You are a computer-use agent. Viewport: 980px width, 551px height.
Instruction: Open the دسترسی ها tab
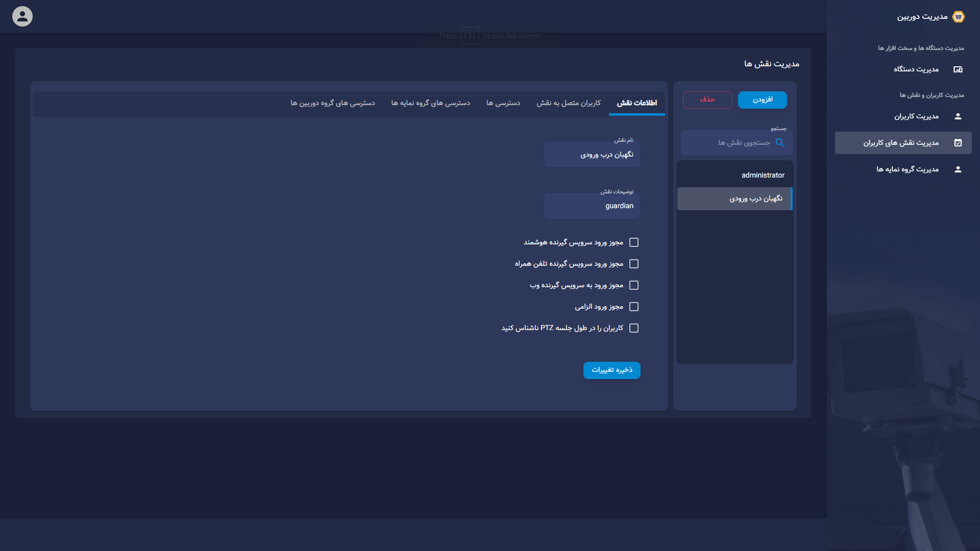point(503,103)
